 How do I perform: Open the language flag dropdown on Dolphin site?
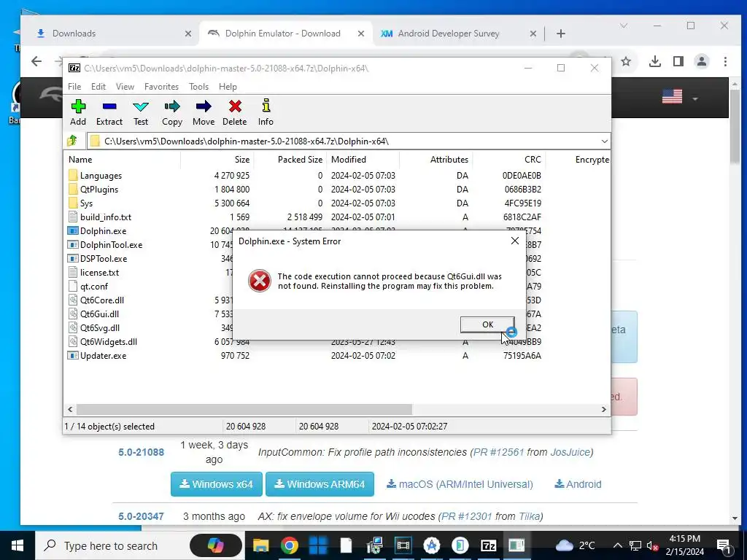680,97
